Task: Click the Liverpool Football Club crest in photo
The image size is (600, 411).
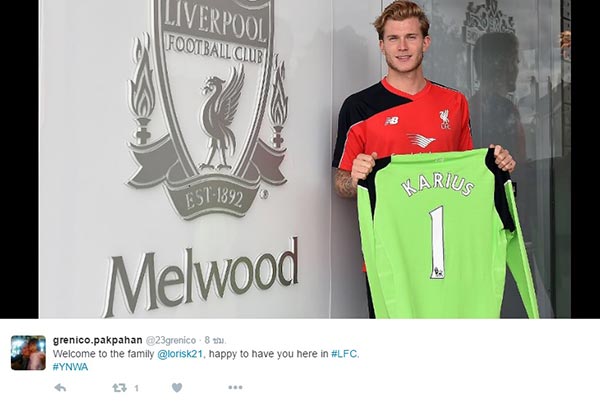Action: point(207,108)
